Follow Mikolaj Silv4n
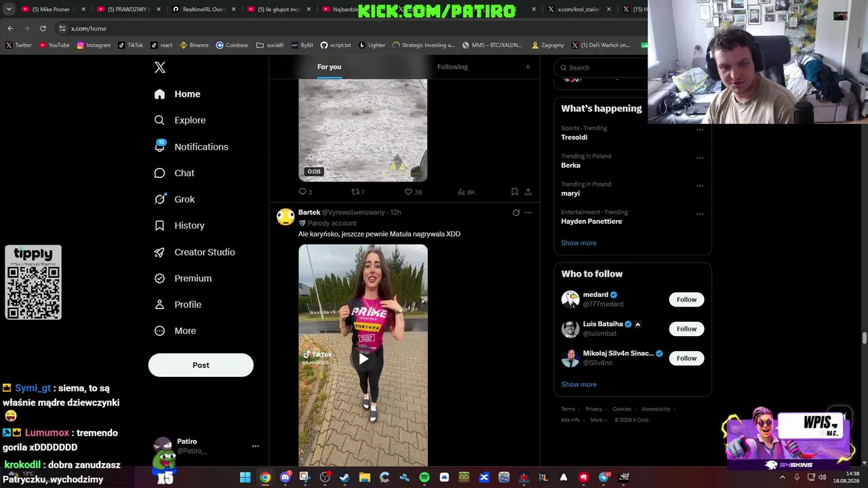This screenshot has width=868, height=488. (x=686, y=358)
